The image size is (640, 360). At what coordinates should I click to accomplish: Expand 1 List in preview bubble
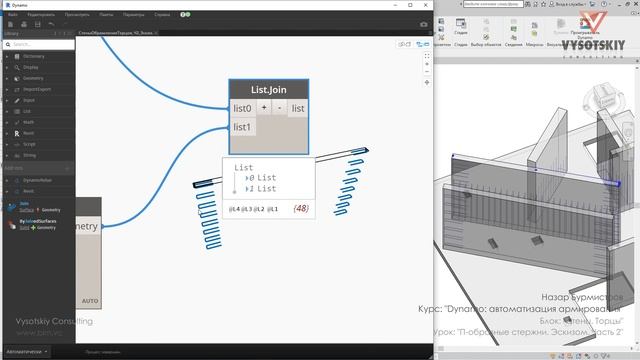(247, 189)
